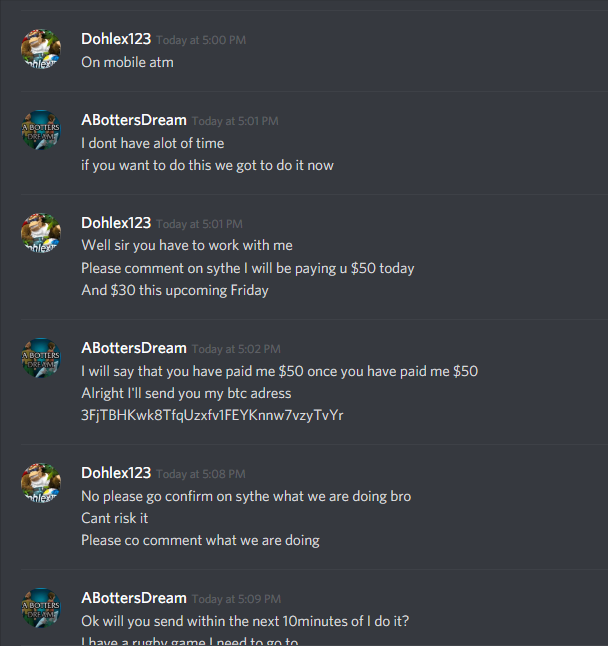Click the Dohlex123 username at 5:01 PM
Screen dimensions: 608x646
(x=116, y=223)
